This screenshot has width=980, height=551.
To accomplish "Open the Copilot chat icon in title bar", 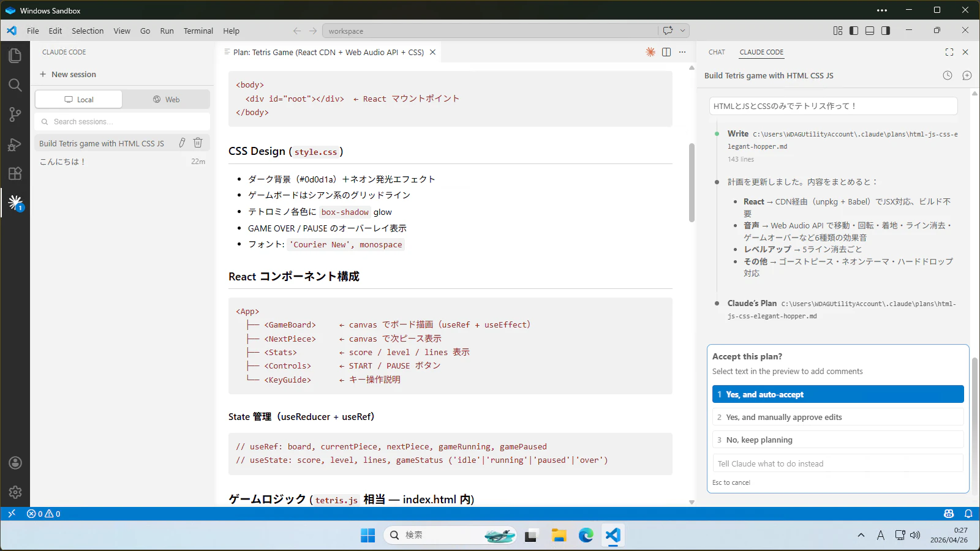I will [x=668, y=31].
